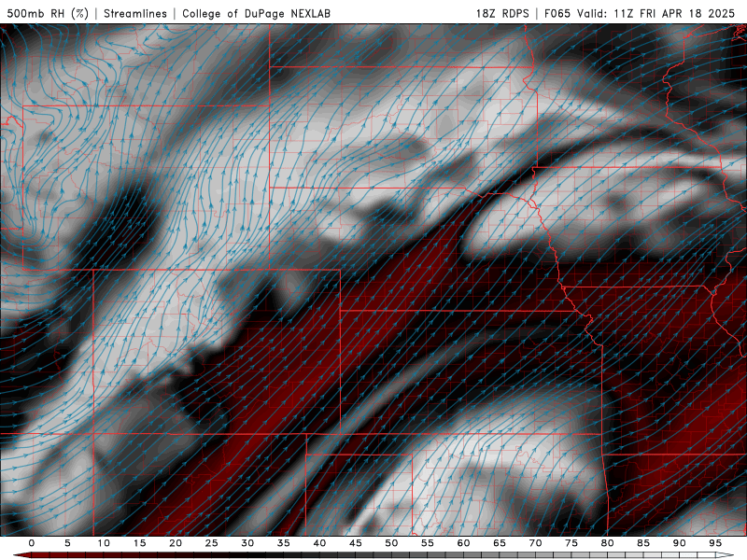Select the "95" value on the RH scale

tap(715, 543)
